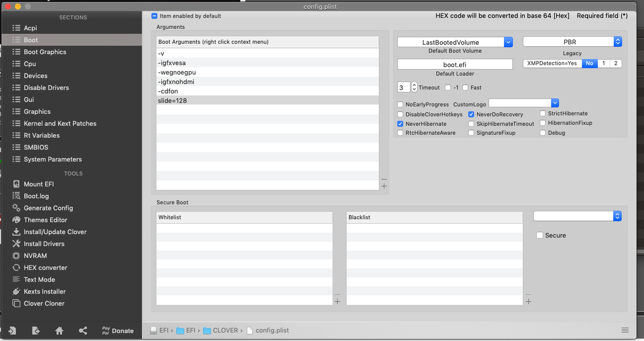644x341 pixels.
Task: Toggle DisableCloverHotkeys checkbox
Action: [400, 114]
